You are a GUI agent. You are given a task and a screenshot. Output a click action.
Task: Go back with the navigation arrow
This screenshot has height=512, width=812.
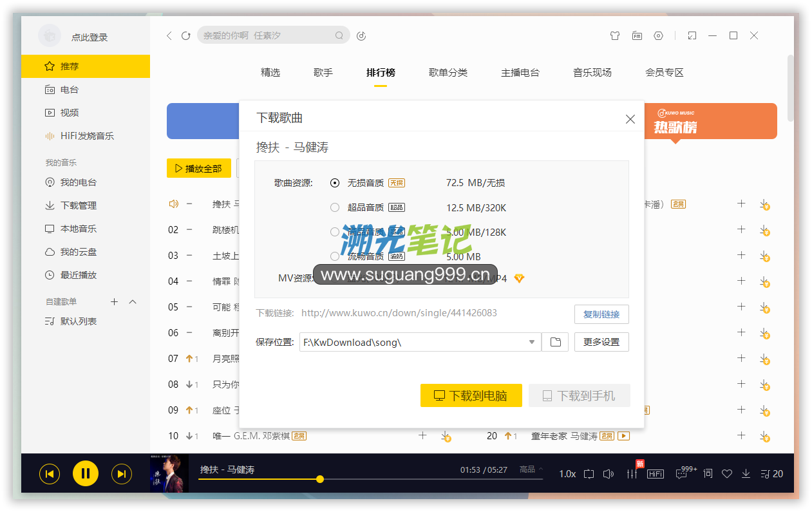[x=169, y=36]
